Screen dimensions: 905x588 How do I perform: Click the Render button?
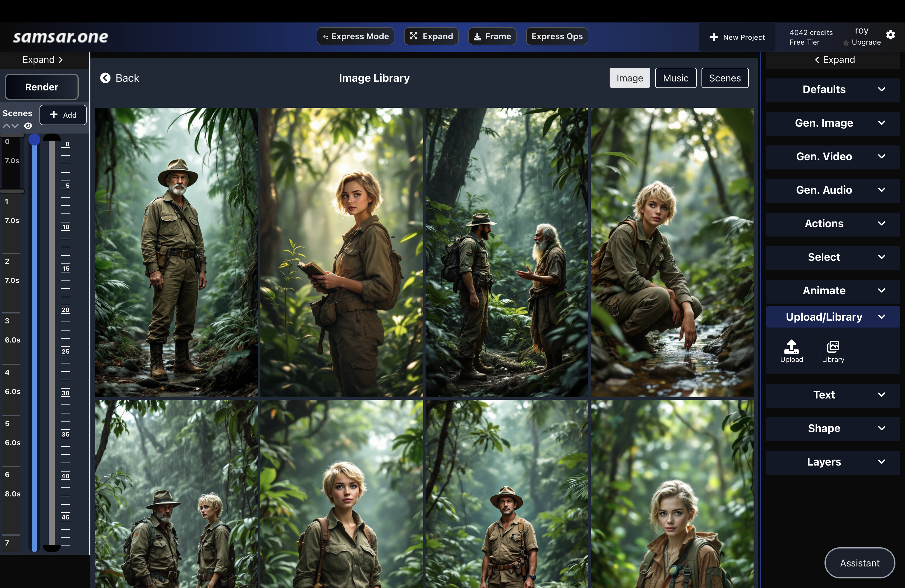(x=41, y=87)
